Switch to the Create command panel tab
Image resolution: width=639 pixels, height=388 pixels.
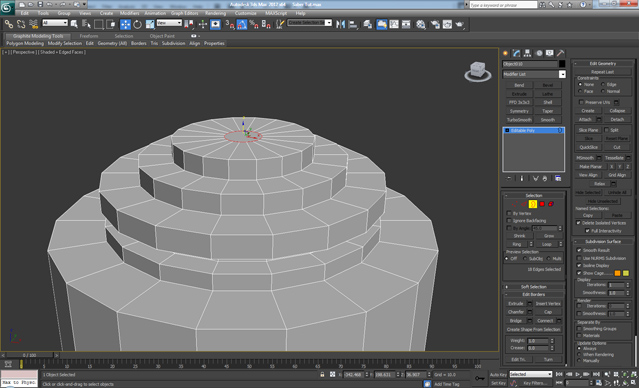tap(506, 53)
